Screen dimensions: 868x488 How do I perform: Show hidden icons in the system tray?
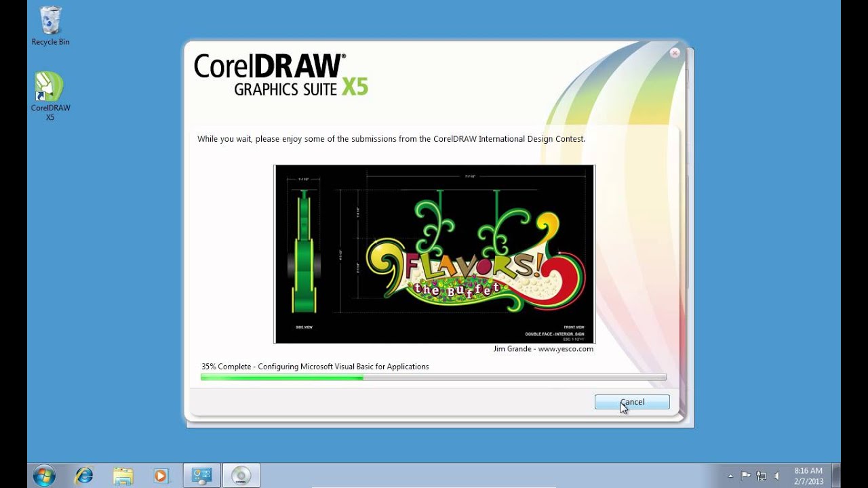[730, 476]
